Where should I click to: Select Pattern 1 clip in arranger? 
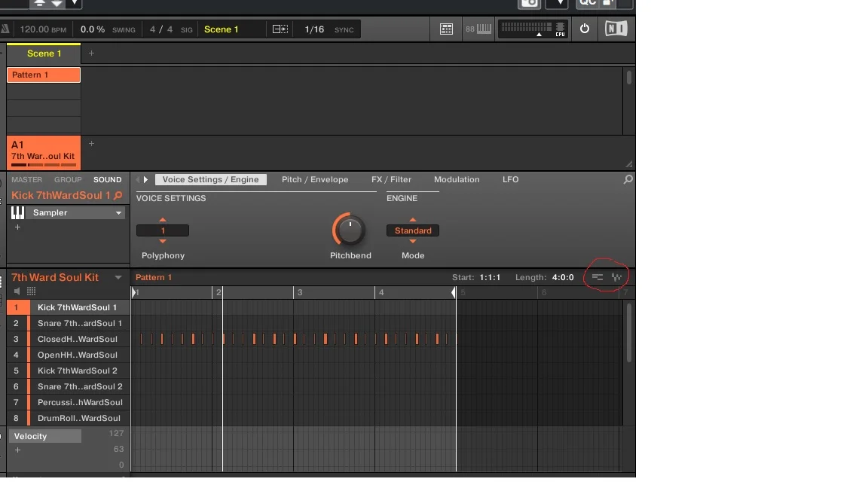[x=44, y=75]
